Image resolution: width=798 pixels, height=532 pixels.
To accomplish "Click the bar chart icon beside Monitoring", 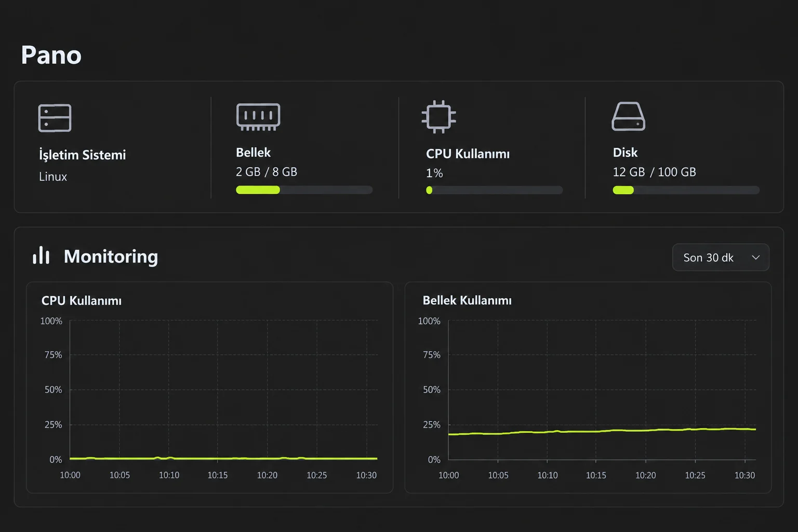I will (41, 256).
